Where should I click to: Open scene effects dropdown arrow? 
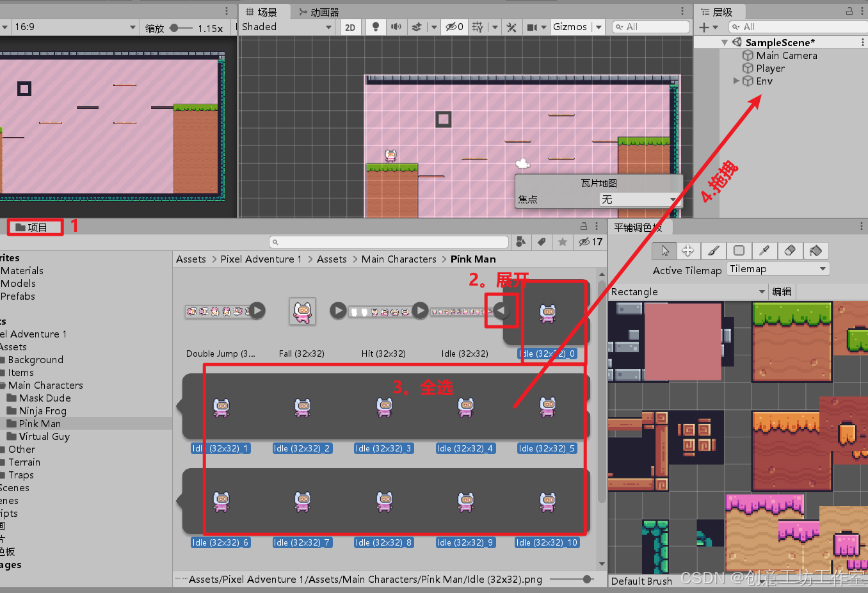[433, 27]
